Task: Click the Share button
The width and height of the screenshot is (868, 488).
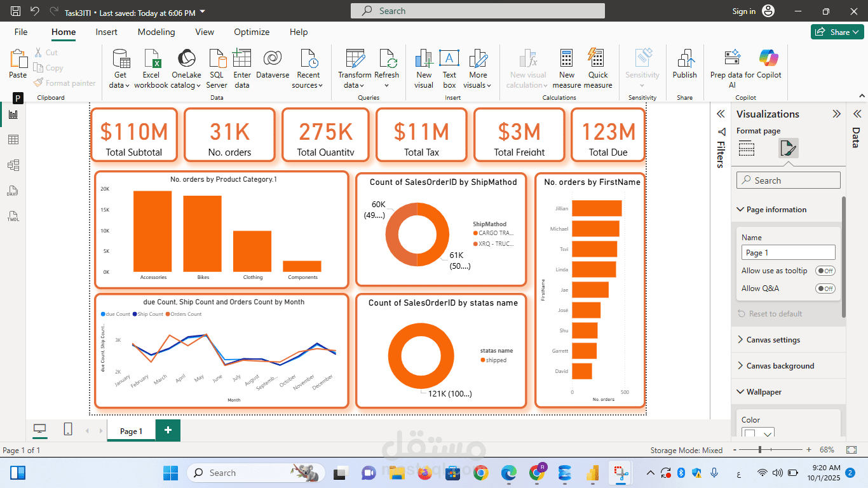Action: coord(837,32)
